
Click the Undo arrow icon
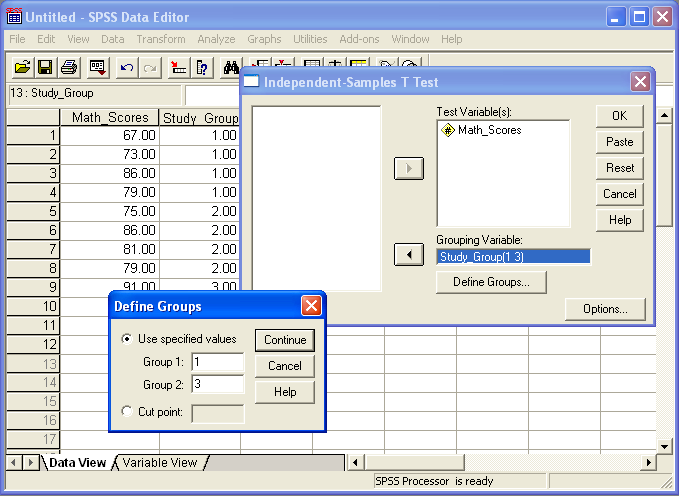[x=126, y=68]
